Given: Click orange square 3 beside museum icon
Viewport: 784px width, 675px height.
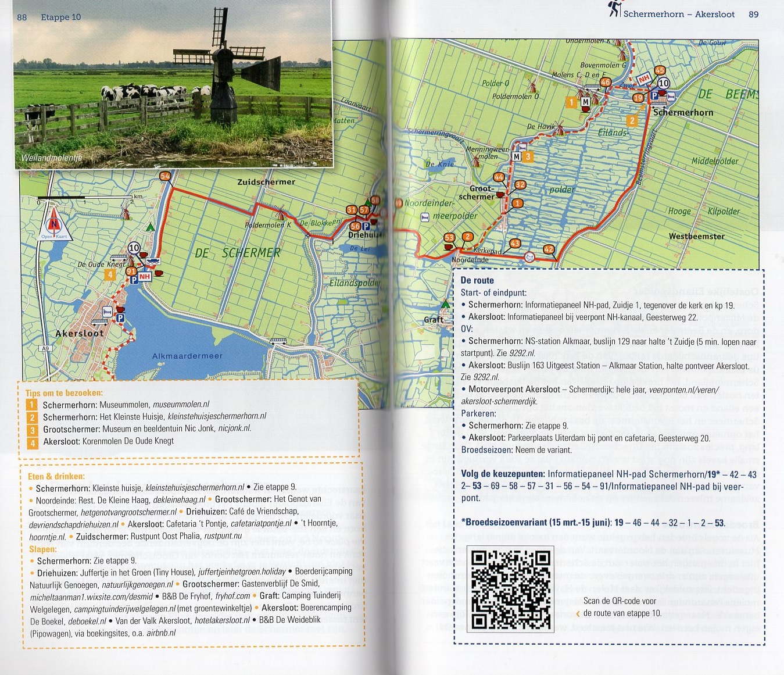Looking at the screenshot, I should [x=527, y=156].
